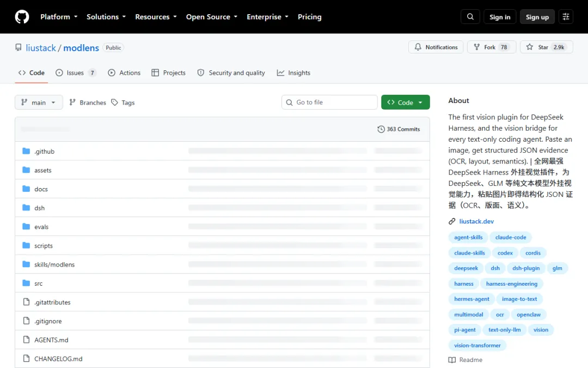Open the agent-skills topic tag
Image resolution: width=588 pixels, height=368 pixels.
click(x=468, y=237)
